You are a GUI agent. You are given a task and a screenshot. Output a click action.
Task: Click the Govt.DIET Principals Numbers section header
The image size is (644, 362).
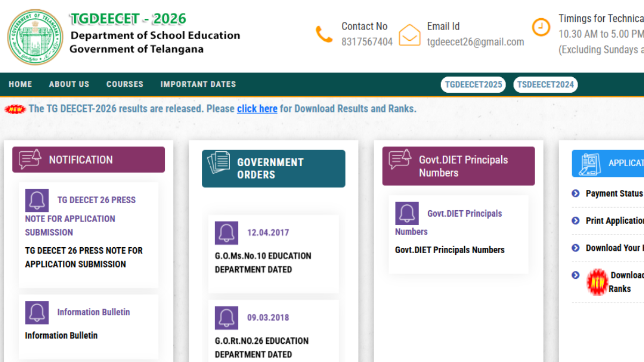tap(458, 166)
